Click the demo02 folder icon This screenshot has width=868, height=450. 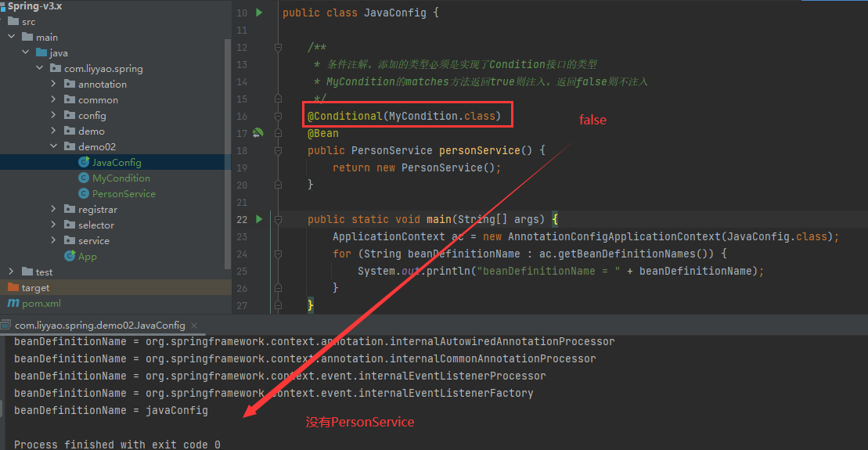[x=70, y=146]
